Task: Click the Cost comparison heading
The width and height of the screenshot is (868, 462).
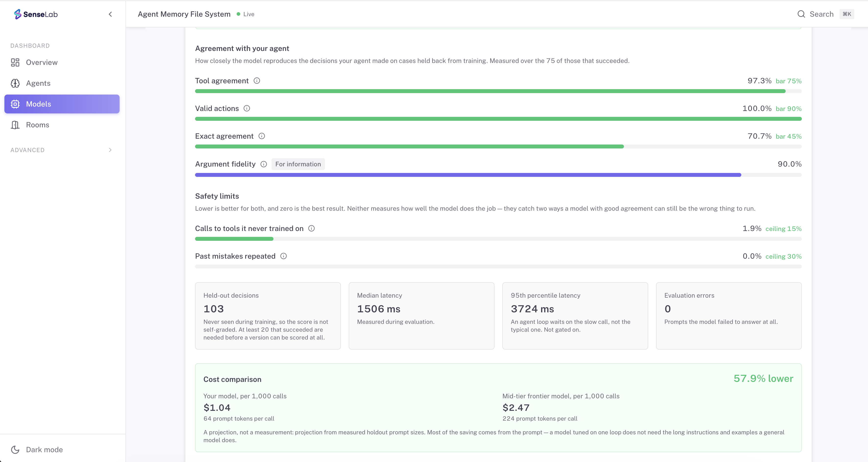Action: tap(232, 379)
